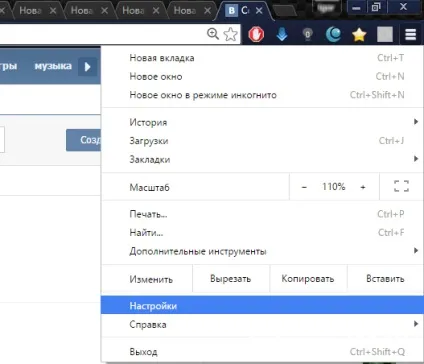Image resolution: width=424 pixels, height=364 pixels.
Task: Select Новое окно menu item
Action: point(262,77)
